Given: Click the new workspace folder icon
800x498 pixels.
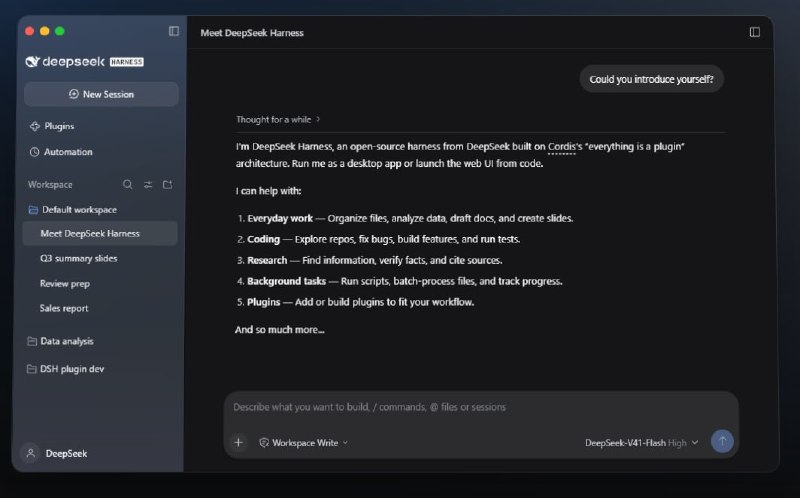Looking at the screenshot, I should [x=167, y=185].
